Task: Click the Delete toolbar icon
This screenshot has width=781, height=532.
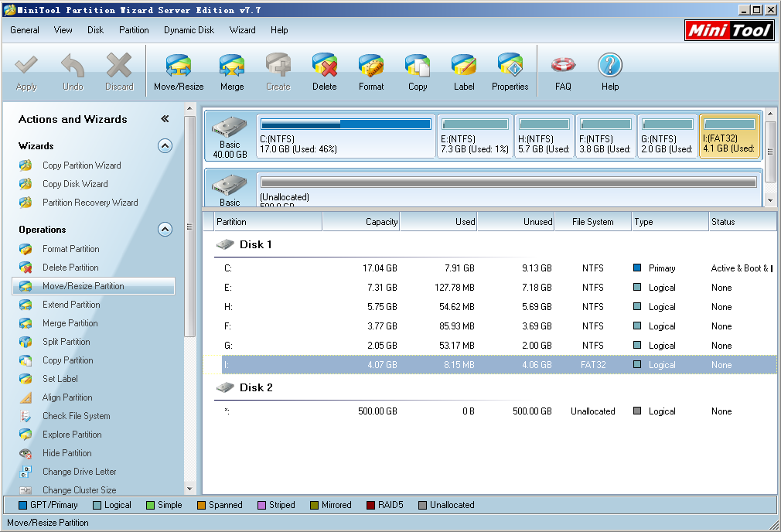Action: coord(325,66)
